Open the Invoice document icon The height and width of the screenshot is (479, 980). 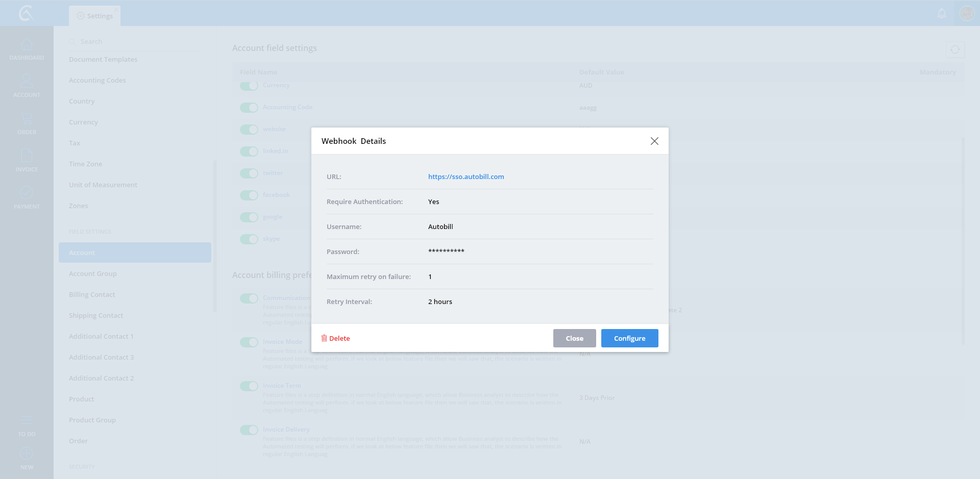[x=27, y=156]
